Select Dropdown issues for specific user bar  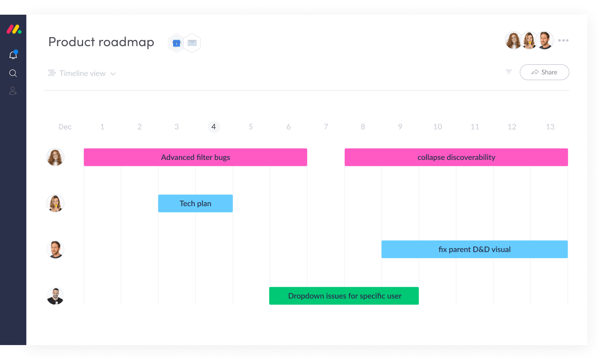point(344,296)
